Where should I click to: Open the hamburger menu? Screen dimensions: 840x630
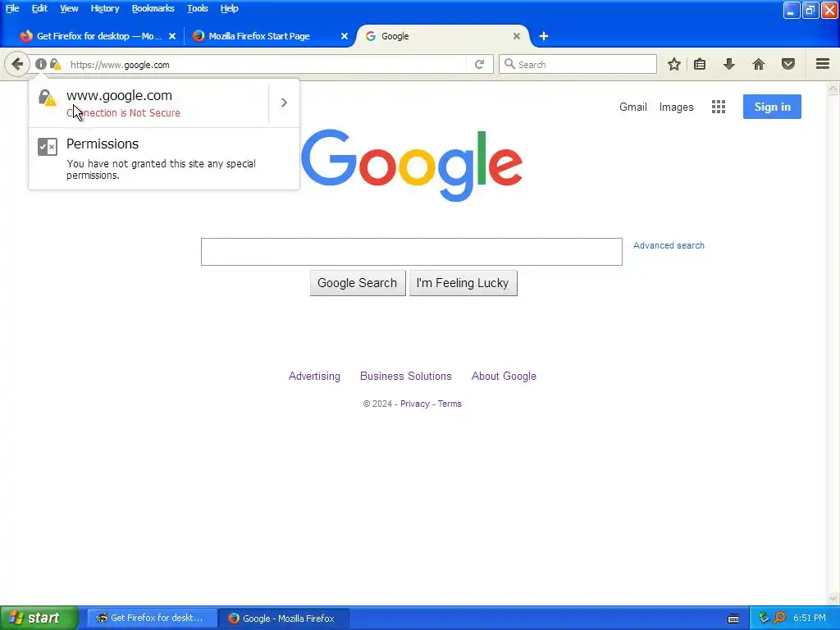pos(823,64)
